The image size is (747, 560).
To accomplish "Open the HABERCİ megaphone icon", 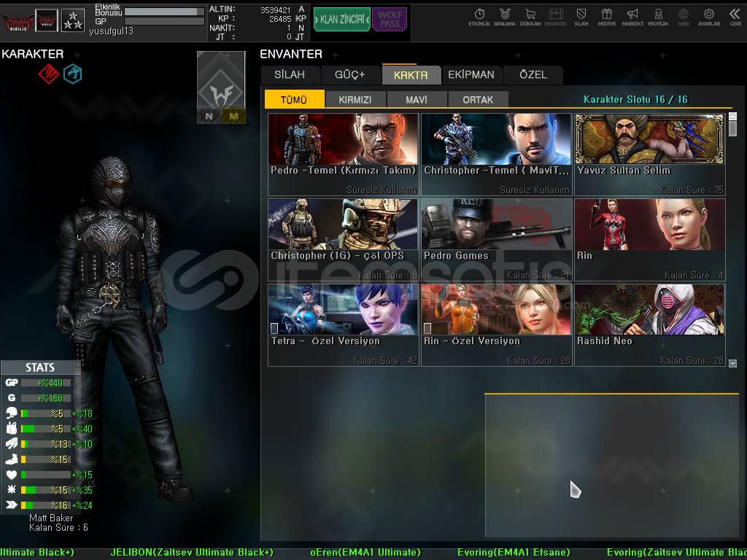I will click(632, 17).
